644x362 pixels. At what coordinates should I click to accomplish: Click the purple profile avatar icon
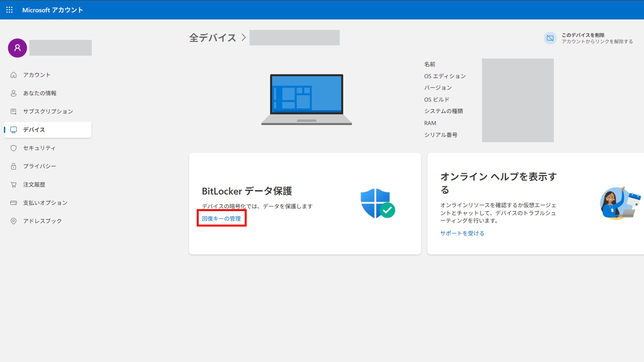17,48
